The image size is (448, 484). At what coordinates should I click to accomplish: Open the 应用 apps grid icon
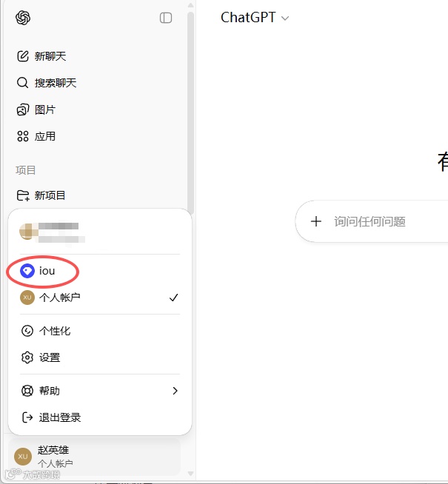pyautogui.click(x=23, y=136)
